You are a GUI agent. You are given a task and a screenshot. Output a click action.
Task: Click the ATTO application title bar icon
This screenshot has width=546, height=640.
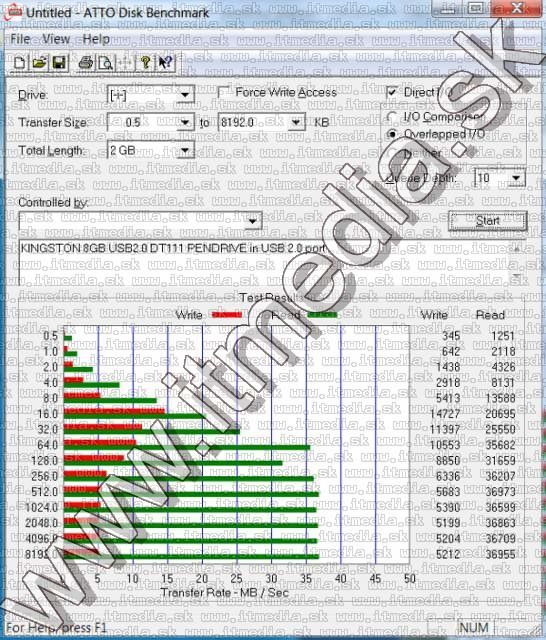coord(13,11)
